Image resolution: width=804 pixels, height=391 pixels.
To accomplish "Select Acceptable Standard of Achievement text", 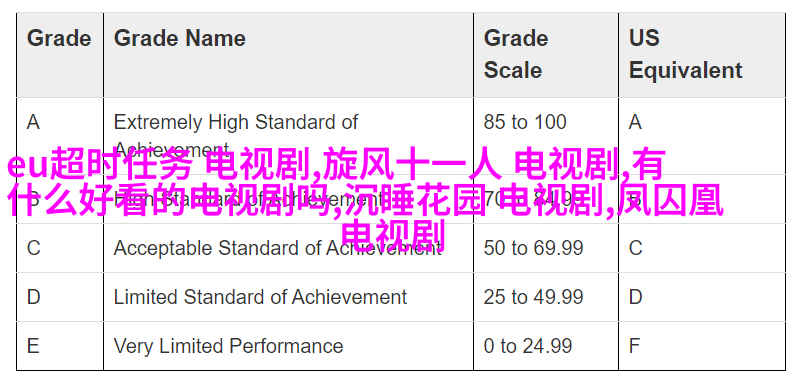I will (x=277, y=248).
